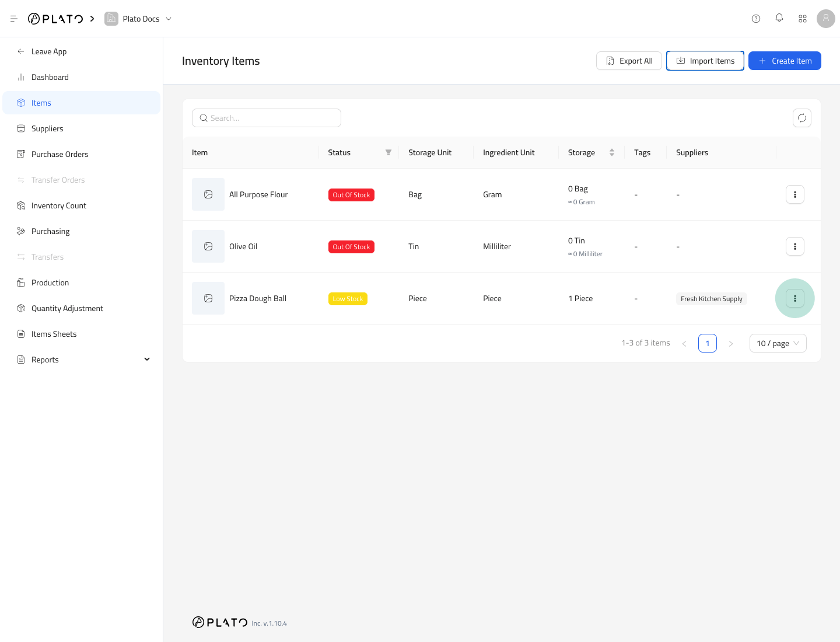Click the 0 Tin storage value
The image size is (840, 642).
tap(576, 240)
